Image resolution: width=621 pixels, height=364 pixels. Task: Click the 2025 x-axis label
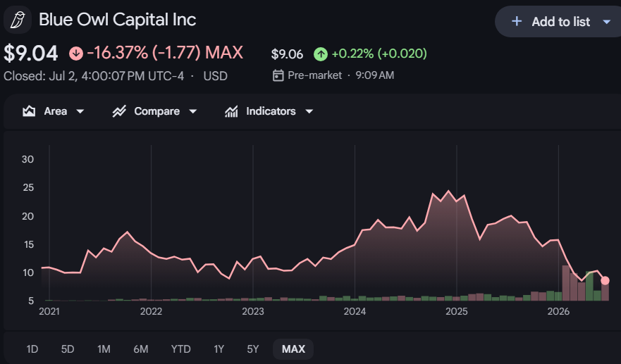coord(456,311)
